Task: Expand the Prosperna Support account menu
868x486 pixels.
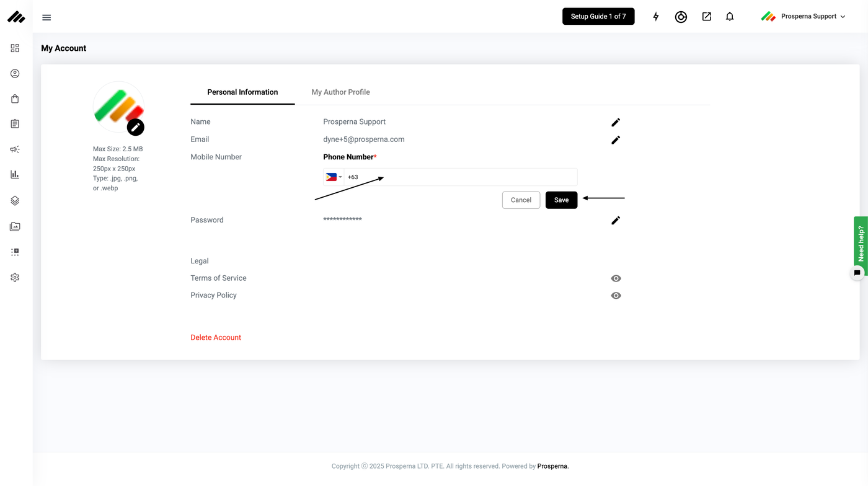Action: pos(804,17)
